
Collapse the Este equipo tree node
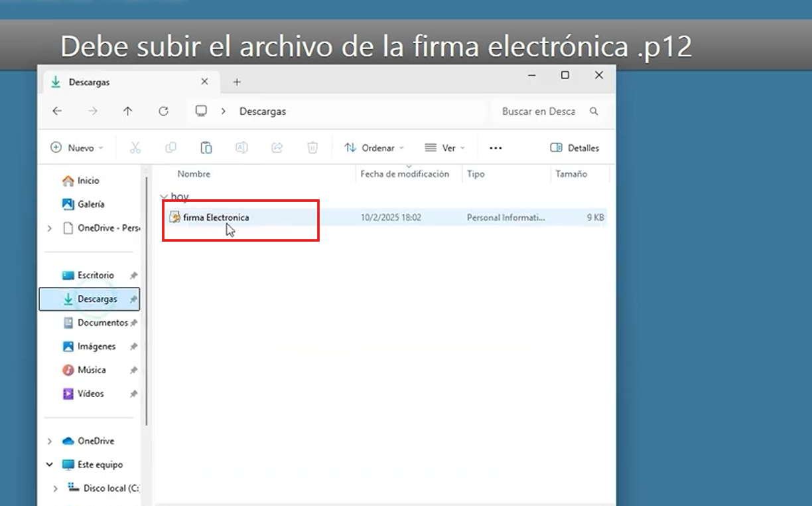pyautogui.click(x=50, y=465)
